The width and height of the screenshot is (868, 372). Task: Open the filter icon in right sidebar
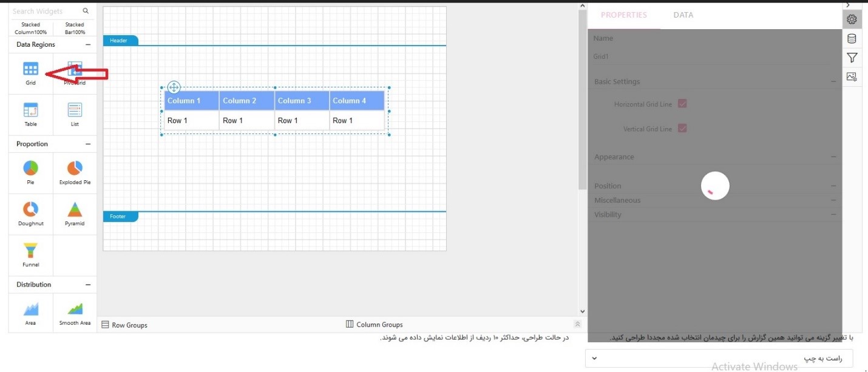[x=852, y=58]
